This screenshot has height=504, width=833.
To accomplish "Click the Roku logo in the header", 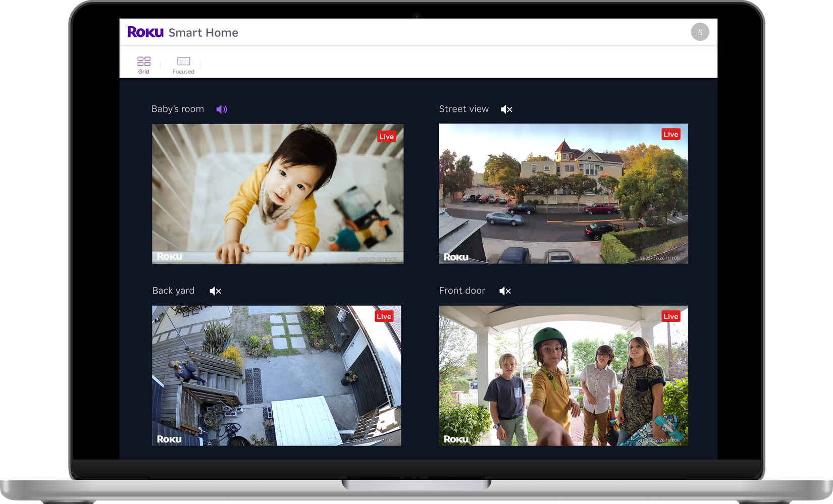I will tap(144, 32).
